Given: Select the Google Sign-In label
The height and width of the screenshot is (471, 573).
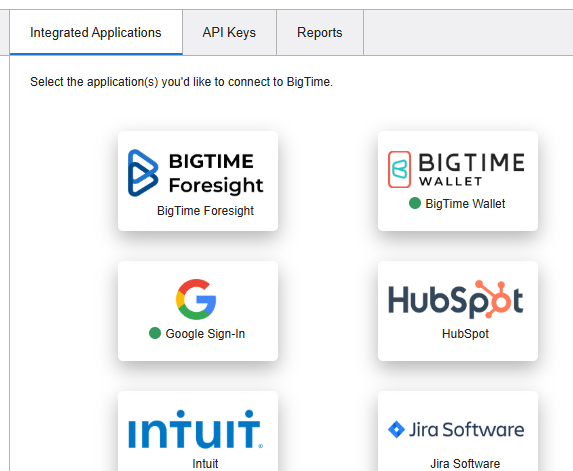Looking at the screenshot, I should [205, 334].
